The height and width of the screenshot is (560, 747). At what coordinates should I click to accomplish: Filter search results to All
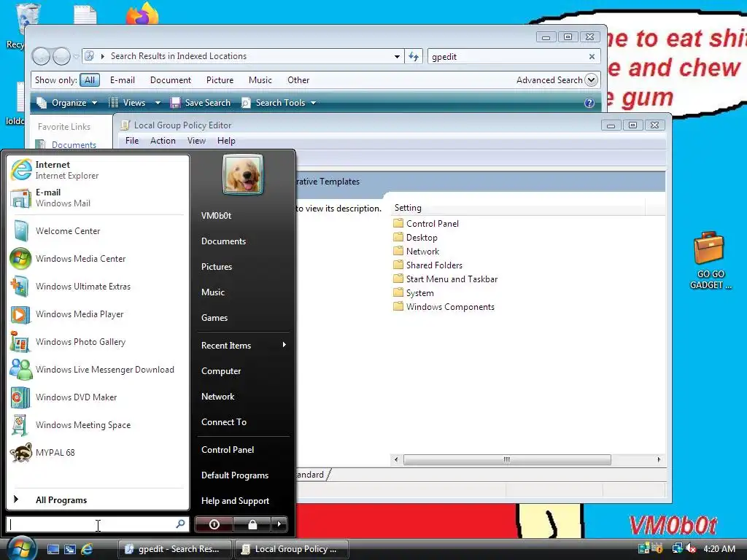90,80
